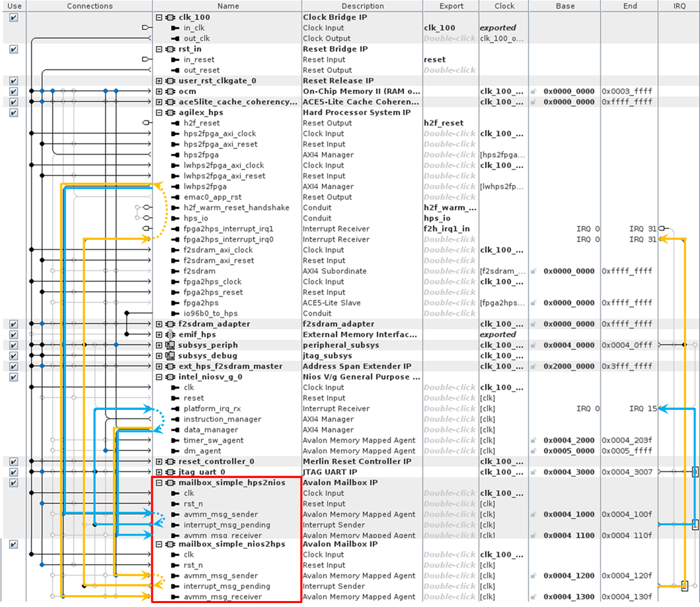Click the Name column header
Image resolution: width=700 pixels, height=607 pixels.
227,6
